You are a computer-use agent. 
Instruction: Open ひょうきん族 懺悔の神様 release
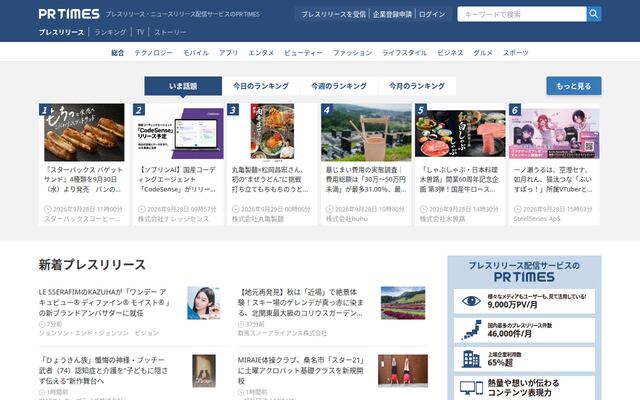103,370
